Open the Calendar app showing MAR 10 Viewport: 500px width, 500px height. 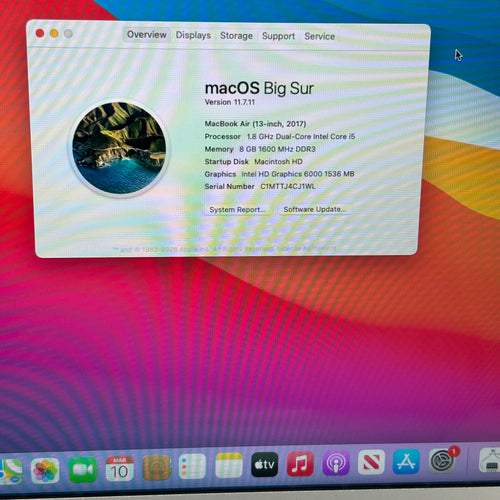[x=119, y=468]
